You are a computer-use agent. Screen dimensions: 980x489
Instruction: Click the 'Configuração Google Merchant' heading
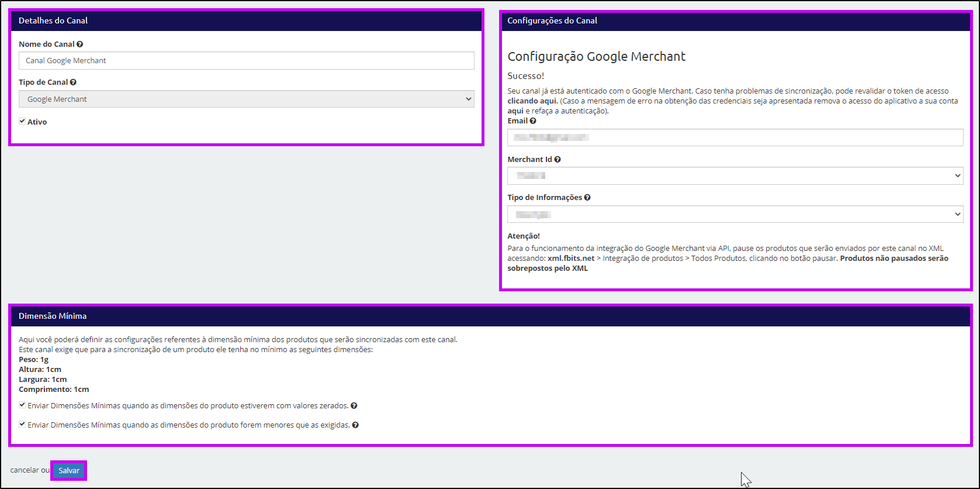[596, 57]
